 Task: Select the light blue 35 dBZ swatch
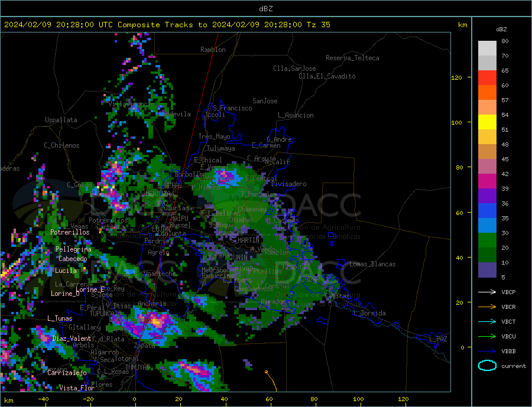point(487,226)
